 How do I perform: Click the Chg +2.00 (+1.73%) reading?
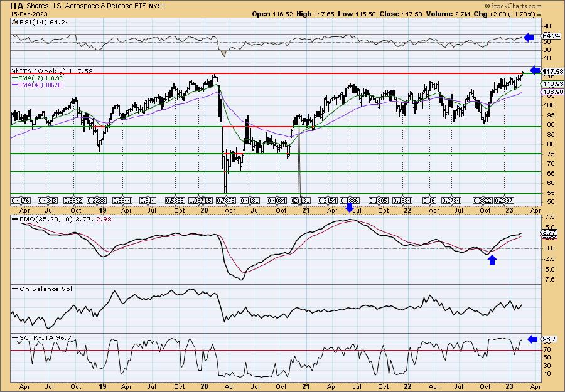[505, 14]
